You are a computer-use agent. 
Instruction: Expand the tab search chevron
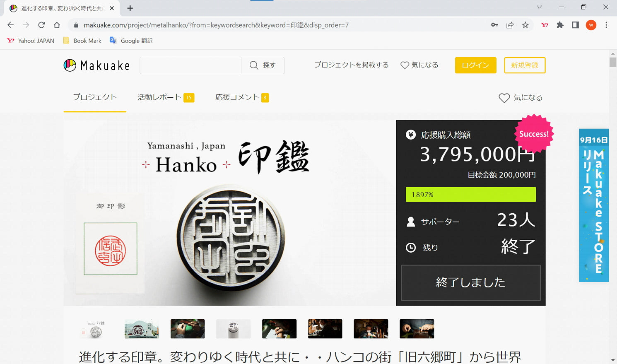[x=539, y=7]
